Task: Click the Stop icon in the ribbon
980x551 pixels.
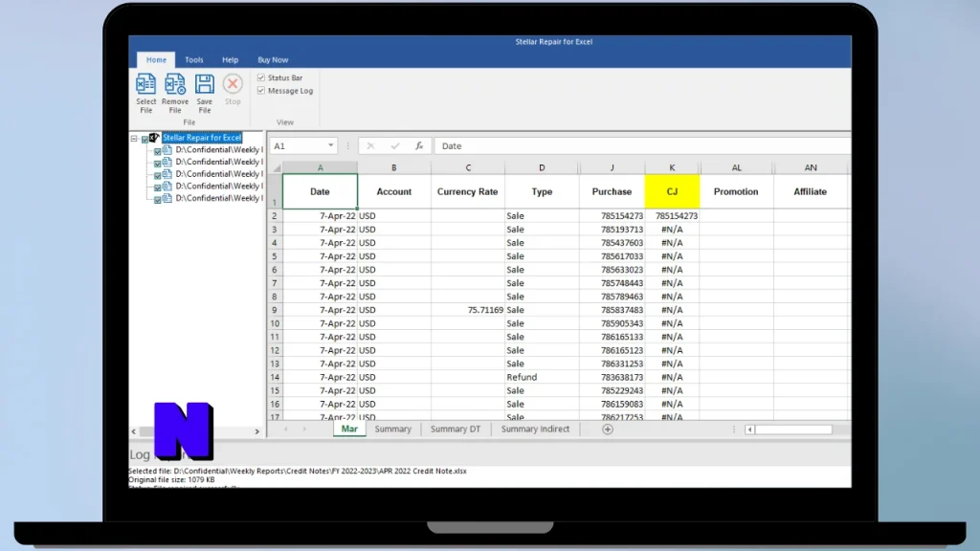Action: click(233, 84)
